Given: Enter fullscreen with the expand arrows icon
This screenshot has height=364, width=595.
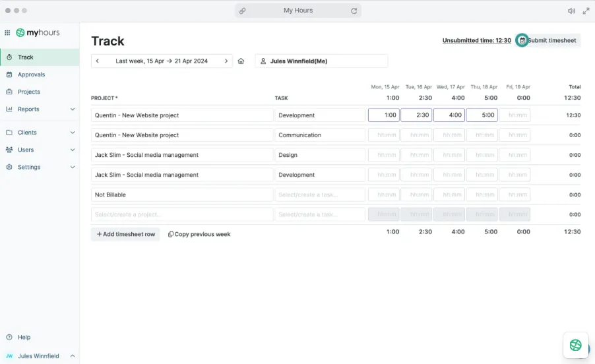Looking at the screenshot, I should [586, 11].
